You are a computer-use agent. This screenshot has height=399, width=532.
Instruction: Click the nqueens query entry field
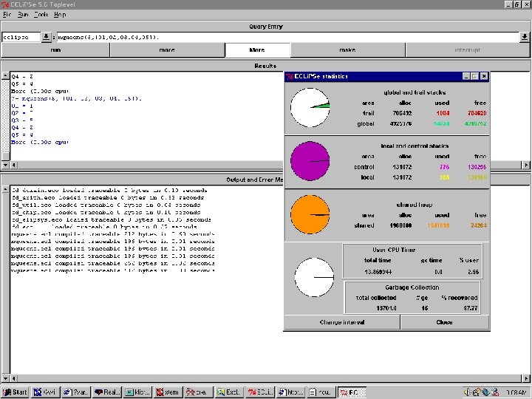click(287, 37)
